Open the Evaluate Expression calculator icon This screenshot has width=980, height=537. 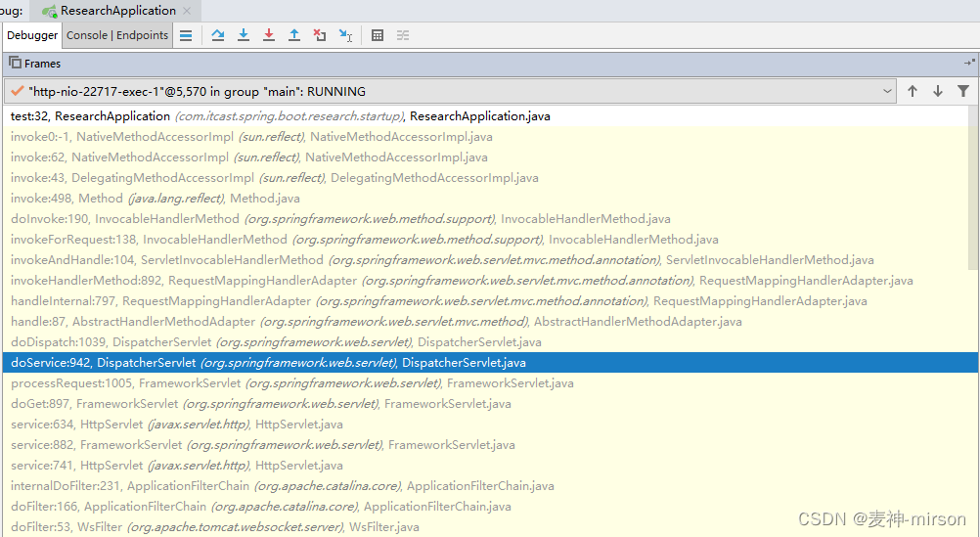pyautogui.click(x=378, y=35)
